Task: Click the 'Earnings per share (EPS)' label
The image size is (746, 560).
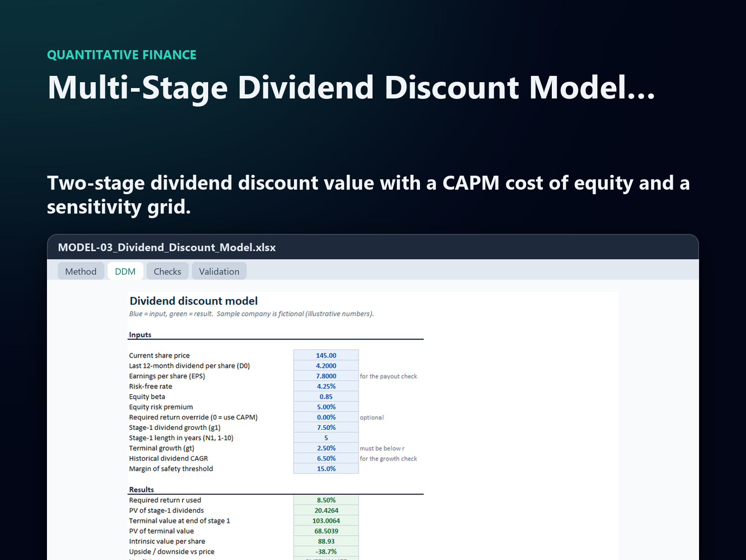Action: point(167,376)
